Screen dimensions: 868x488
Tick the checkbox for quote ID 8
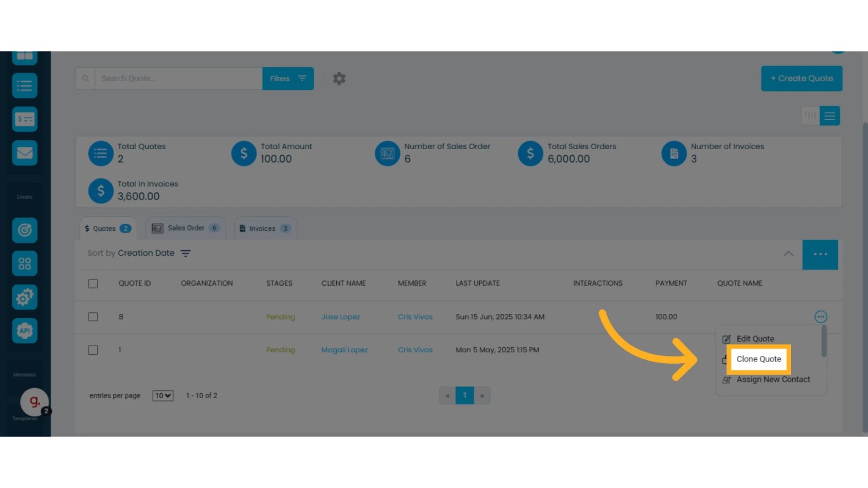click(x=93, y=317)
